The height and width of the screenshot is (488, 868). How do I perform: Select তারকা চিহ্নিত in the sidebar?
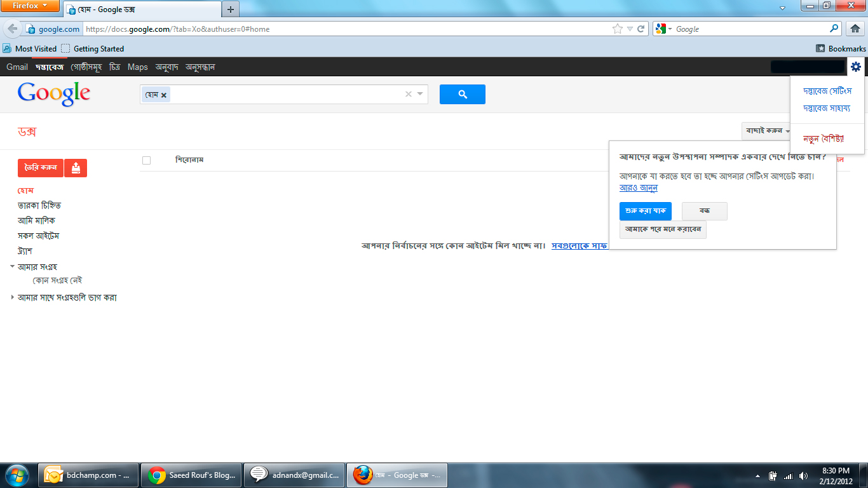[x=39, y=206]
